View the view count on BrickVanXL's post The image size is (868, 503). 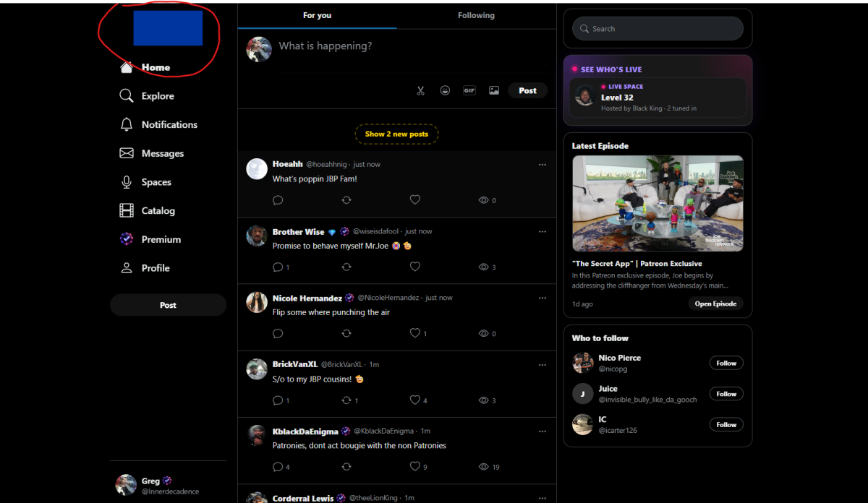click(x=488, y=400)
